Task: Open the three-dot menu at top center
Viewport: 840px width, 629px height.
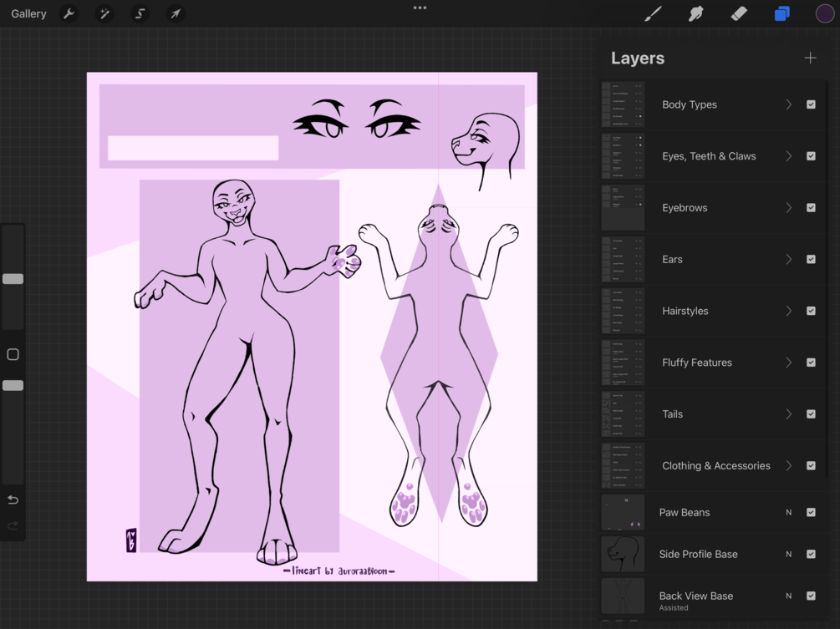Action: [x=420, y=8]
